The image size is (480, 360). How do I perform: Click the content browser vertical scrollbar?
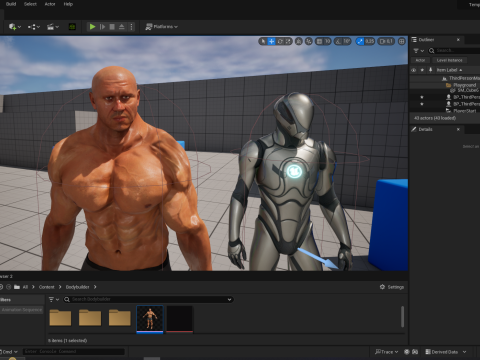click(x=402, y=317)
